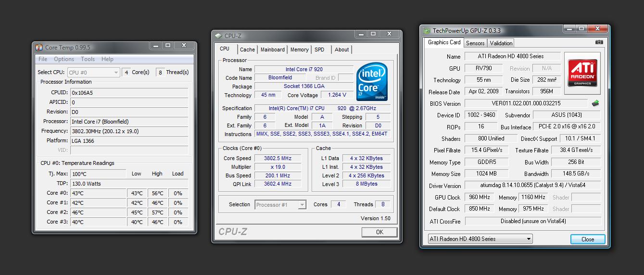Click the Memory Type field GDDR5
Viewport: 644px width, 275px height.
[486, 162]
